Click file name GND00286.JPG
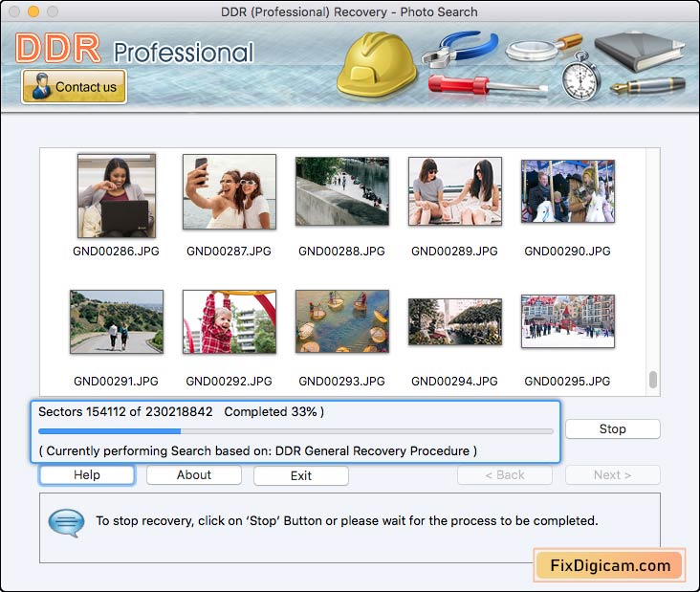 pyautogui.click(x=116, y=252)
